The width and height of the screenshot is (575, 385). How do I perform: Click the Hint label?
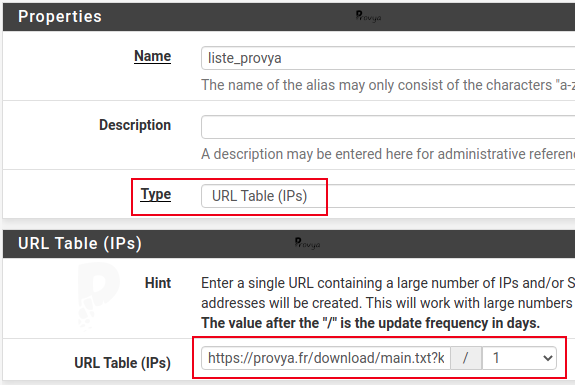[158, 283]
